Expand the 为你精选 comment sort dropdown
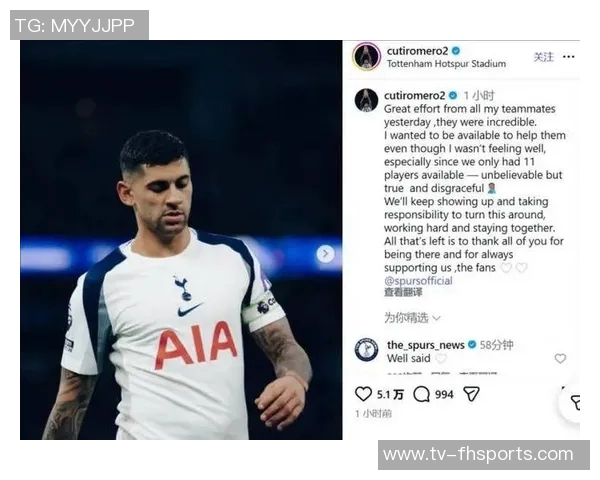Viewport: 600px width, 480px height. tap(412, 318)
